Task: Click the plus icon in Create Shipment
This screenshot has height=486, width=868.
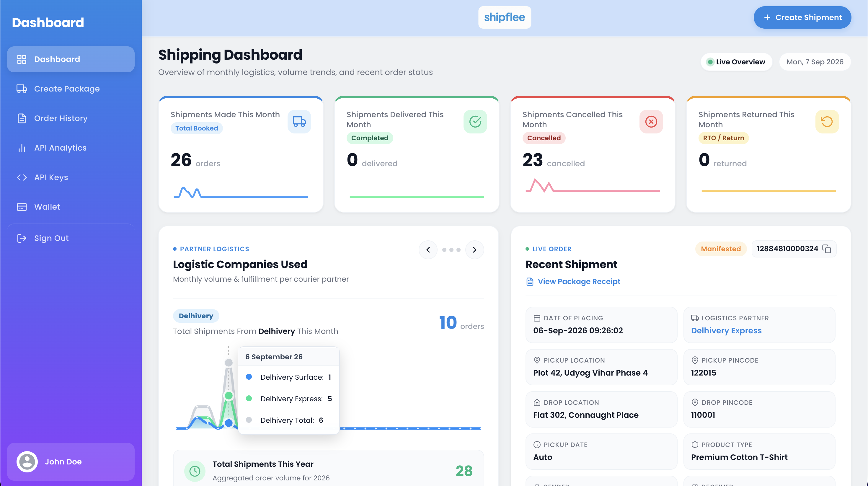Action: [x=767, y=17]
